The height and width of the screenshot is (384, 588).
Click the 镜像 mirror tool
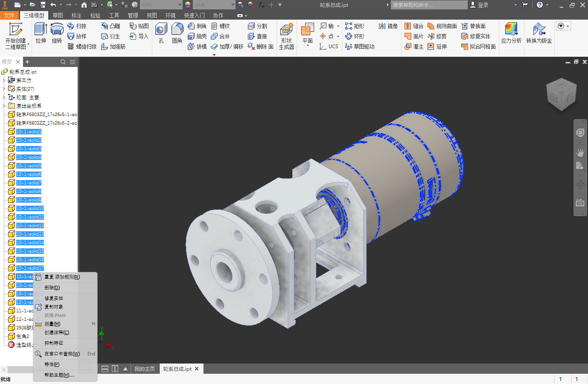[388, 26]
